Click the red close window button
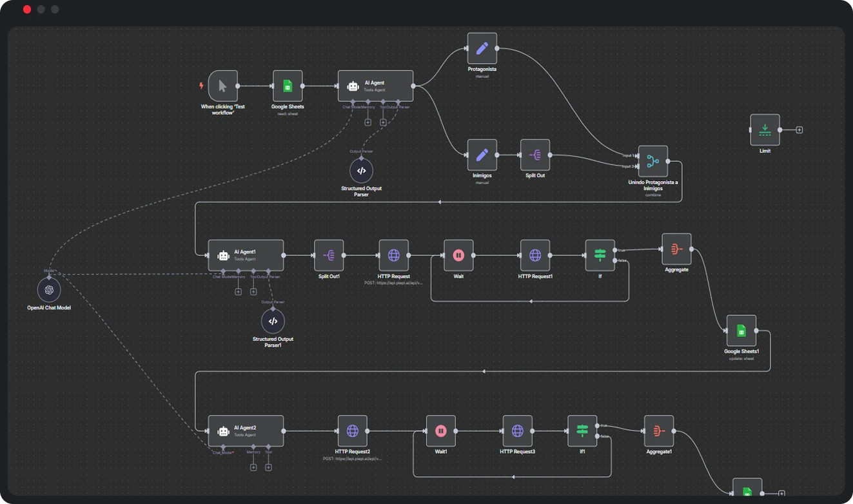Screen dimensions: 853x504 tap(26, 10)
